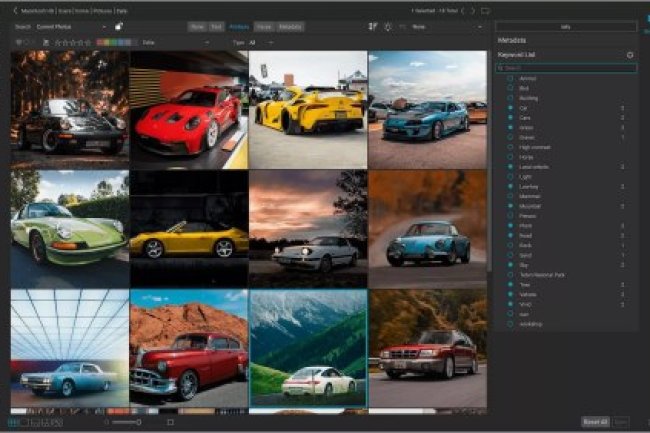Open the Keyword List settings gear
This screenshot has height=433, width=650.
click(630, 55)
